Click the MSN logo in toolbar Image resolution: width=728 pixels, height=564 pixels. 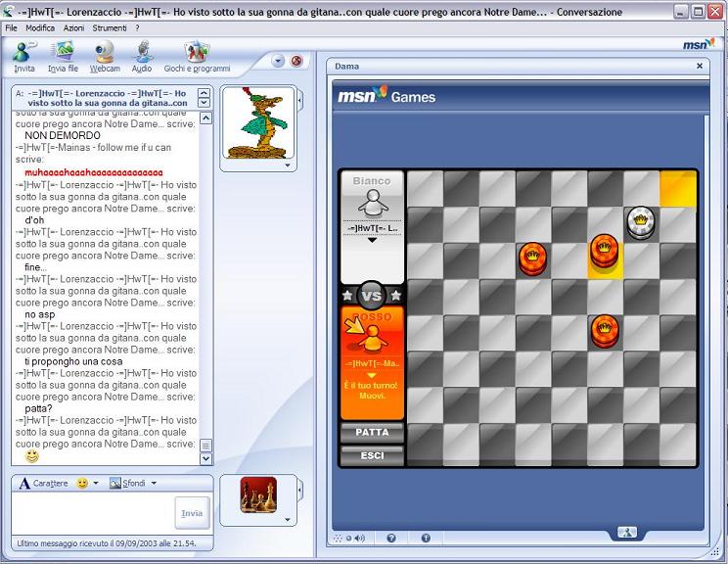pos(699,44)
